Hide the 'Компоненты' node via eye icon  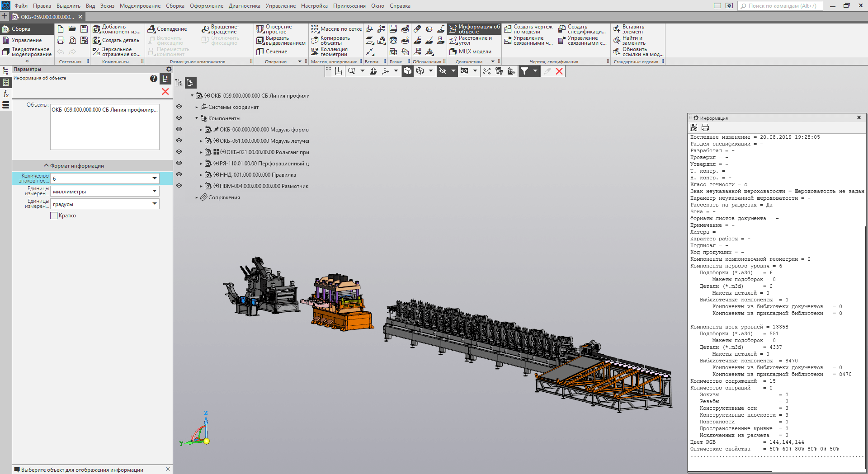tap(179, 118)
